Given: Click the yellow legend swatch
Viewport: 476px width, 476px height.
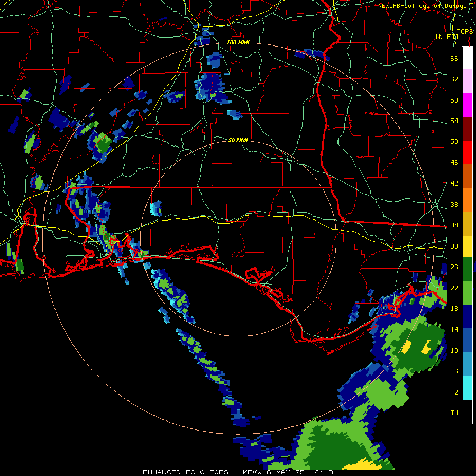Looking at the screenshot, I should pos(467,246).
